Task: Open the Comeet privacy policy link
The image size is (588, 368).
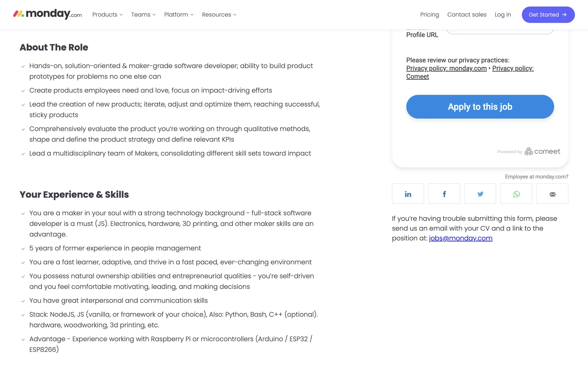Action: pyautogui.click(x=513, y=68)
